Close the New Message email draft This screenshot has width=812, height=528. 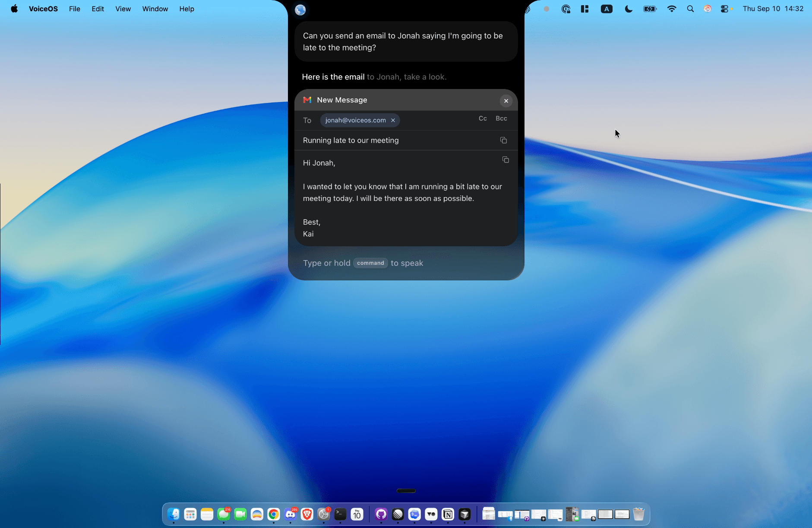point(506,101)
